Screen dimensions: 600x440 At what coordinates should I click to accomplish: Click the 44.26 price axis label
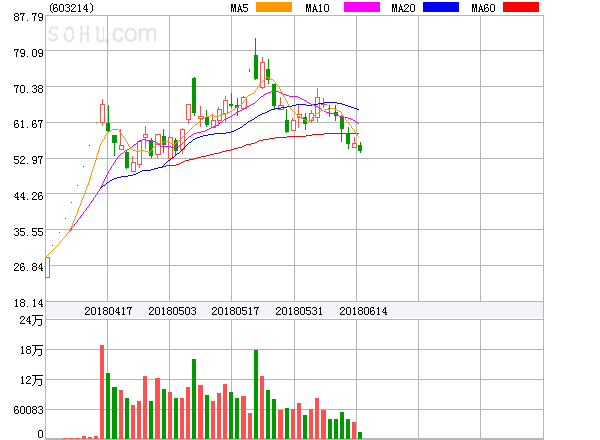coord(29,196)
